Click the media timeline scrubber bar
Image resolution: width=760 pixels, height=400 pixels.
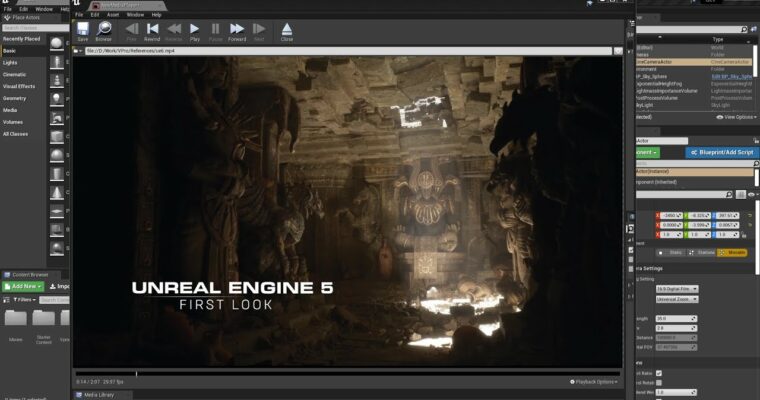[x=348, y=374]
